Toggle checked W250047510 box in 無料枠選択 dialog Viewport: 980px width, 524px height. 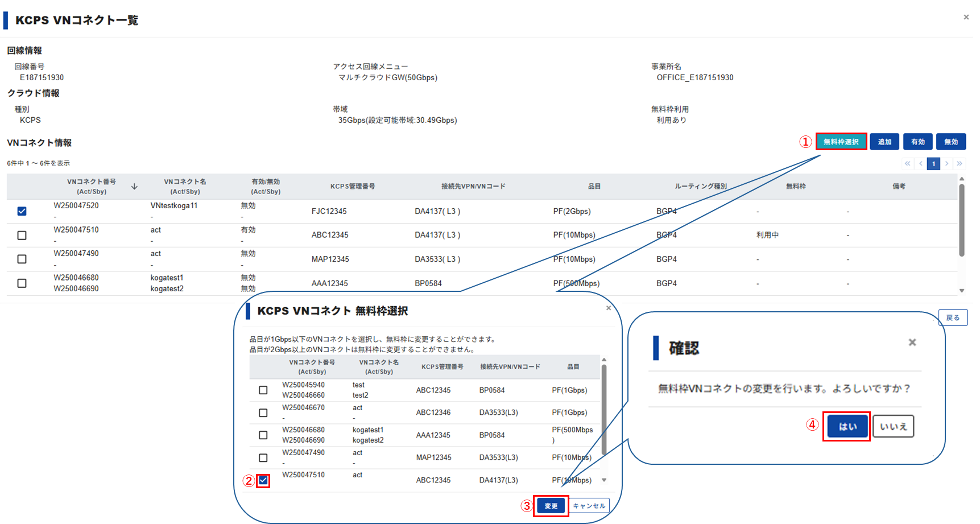pos(263,480)
